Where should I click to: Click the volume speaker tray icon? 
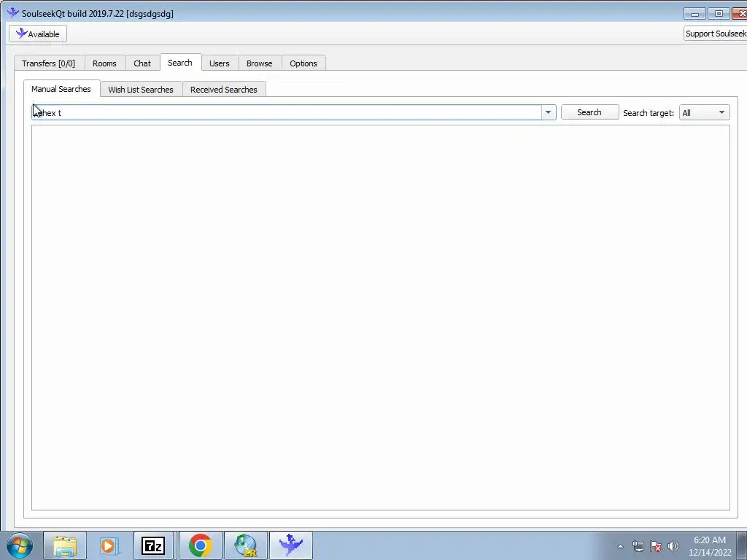coord(673,546)
